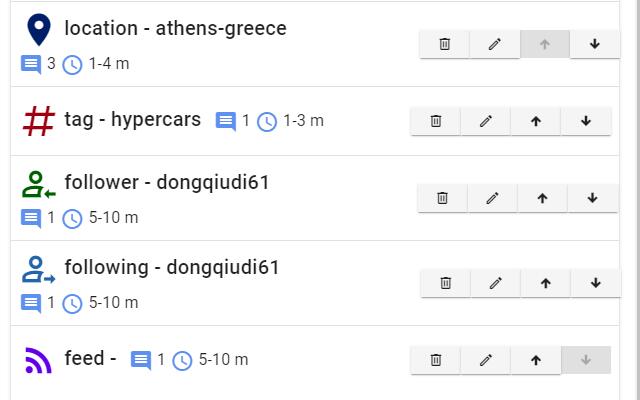
Task: Edit the following dongqiudi61 entry
Action: [x=496, y=283]
